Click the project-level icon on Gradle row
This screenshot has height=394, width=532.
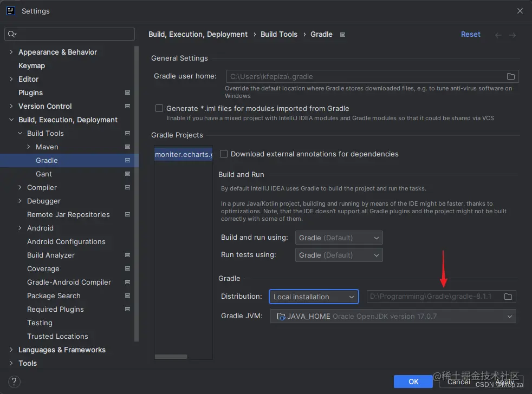[x=127, y=160]
